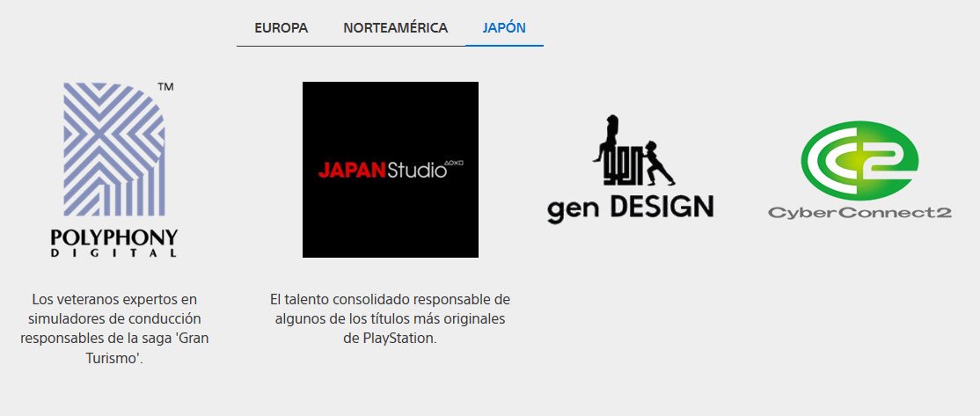This screenshot has height=416, width=980.
Task: Select the JAPÓN tab
Action: [x=504, y=28]
